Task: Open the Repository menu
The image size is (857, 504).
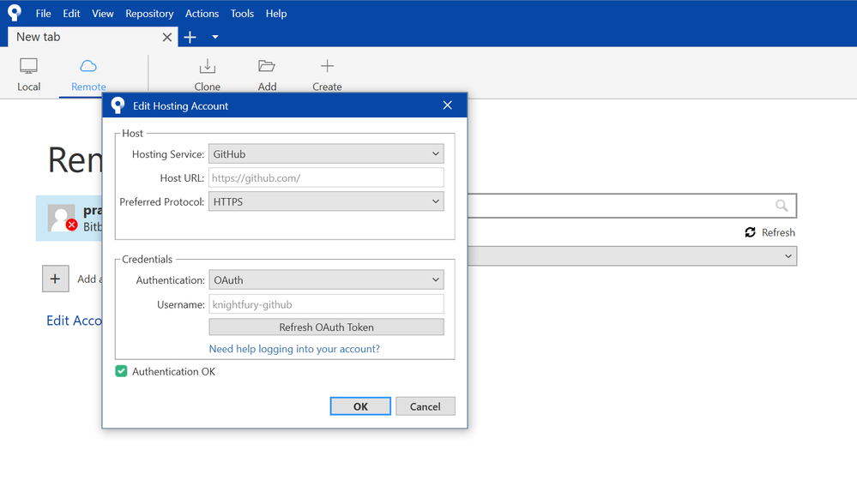Action: [x=149, y=14]
